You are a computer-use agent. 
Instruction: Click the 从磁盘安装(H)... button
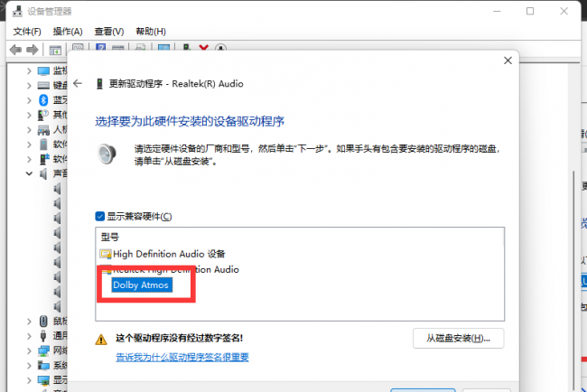[458, 338]
